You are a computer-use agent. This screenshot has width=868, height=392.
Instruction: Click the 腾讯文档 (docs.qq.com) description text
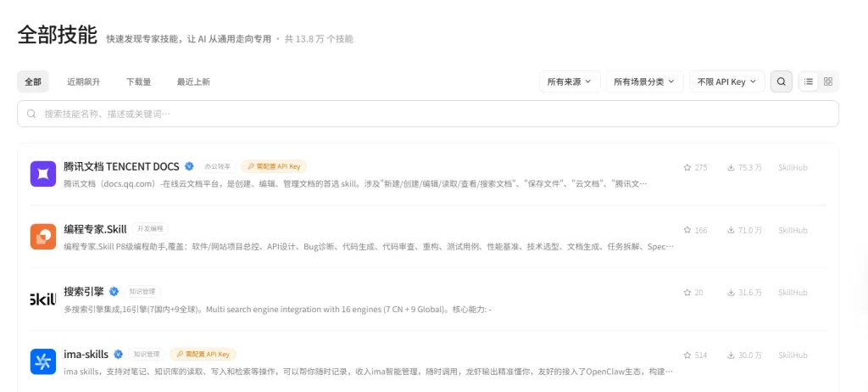(x=355, y=183)
